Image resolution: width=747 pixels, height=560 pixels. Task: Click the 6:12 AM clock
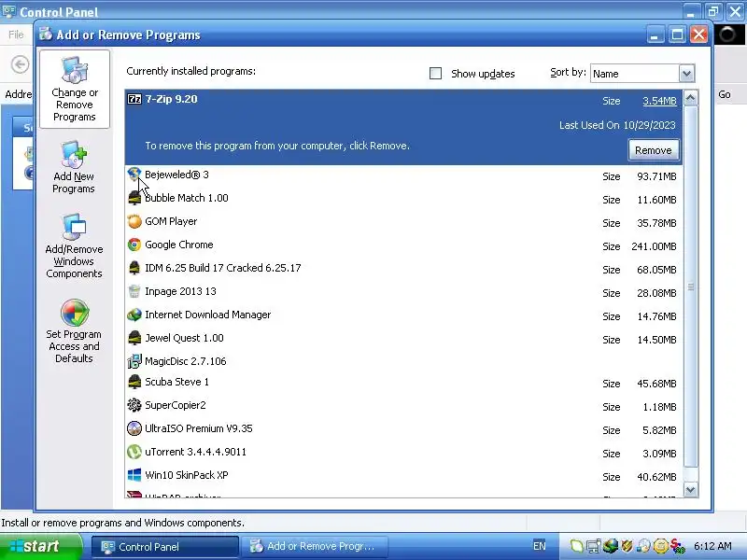coord(712,546)
